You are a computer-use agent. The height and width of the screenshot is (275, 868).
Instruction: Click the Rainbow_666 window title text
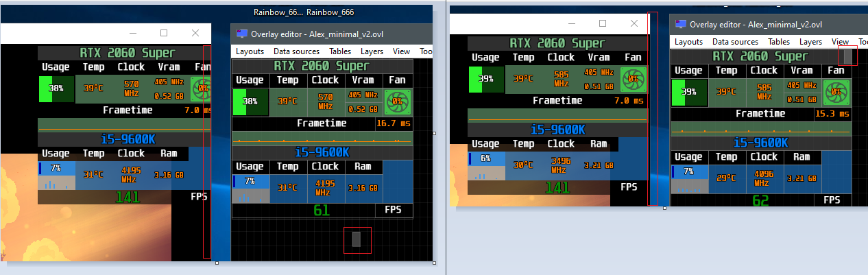[x=330, y=12]
